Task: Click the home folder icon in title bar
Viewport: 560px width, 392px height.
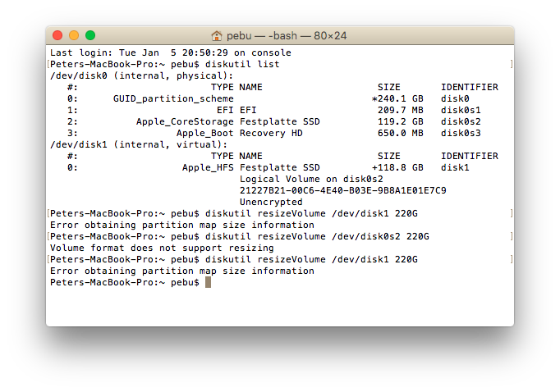Action: tap(217, 35)
